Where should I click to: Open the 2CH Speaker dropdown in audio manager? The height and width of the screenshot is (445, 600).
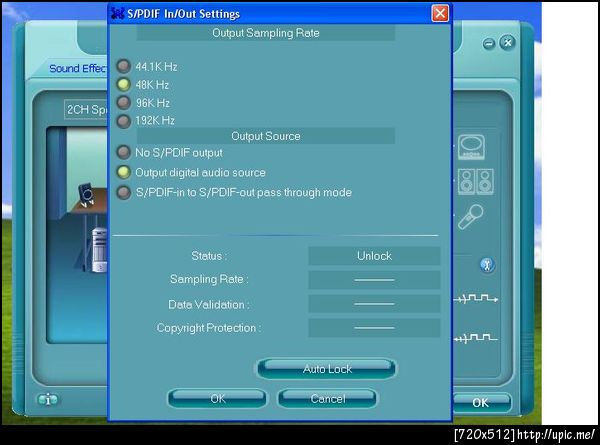tap(86, 110)
